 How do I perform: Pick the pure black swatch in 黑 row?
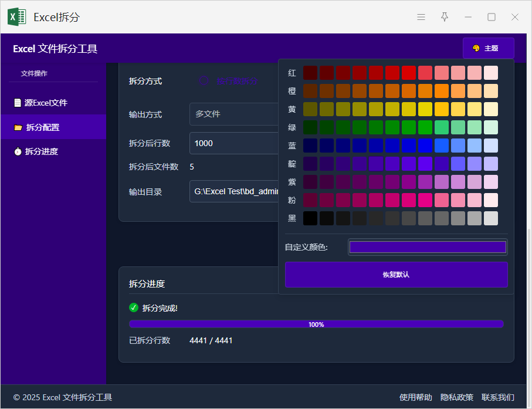310,218
